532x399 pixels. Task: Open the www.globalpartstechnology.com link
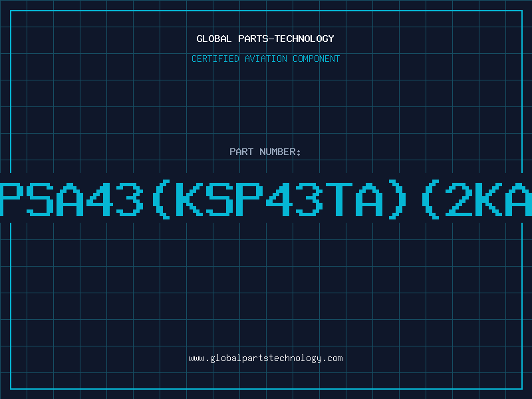point(265,358)
